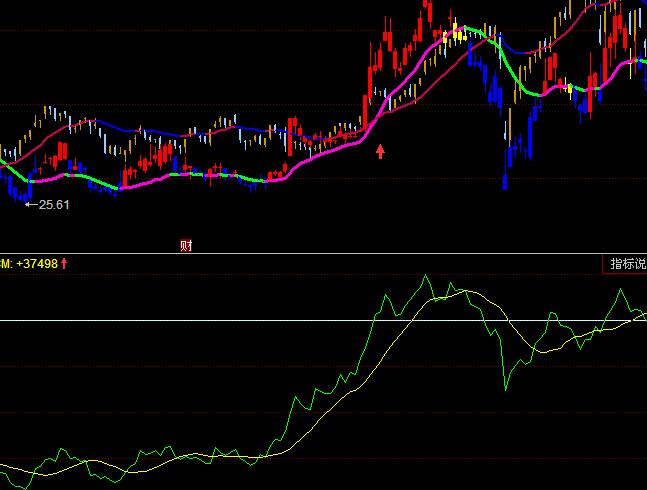647x490 pixels.
Task: Select the 25.61 lowest price label
Action: click(x=53, y=204)
